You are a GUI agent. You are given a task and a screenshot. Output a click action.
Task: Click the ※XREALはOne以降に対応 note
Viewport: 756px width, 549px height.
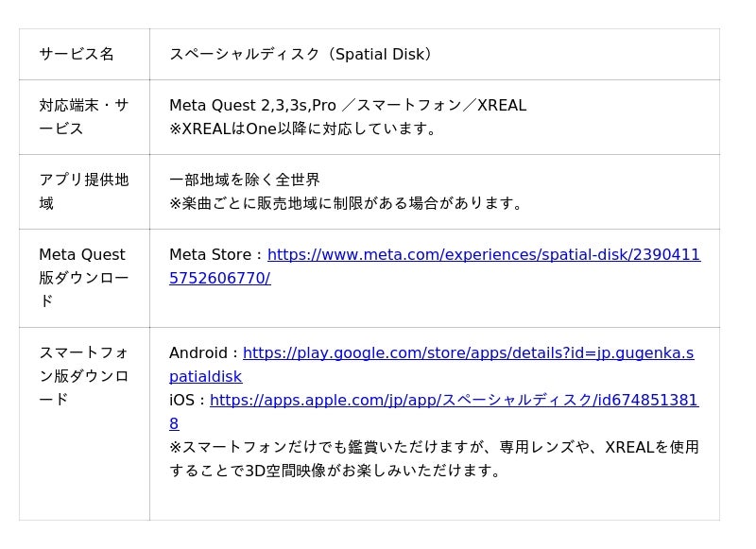click(302, 129)
